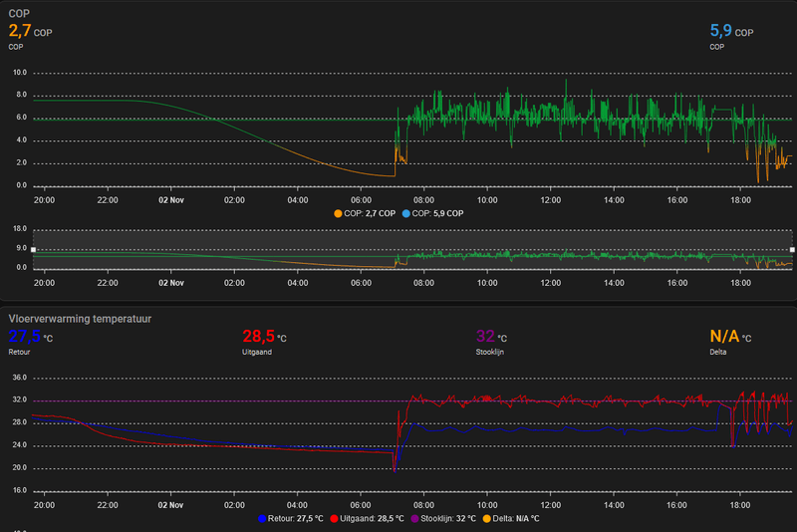The image size is (797, 532).
Task: Toggle the orange COP 2,7 legend series
Action: 365,213
